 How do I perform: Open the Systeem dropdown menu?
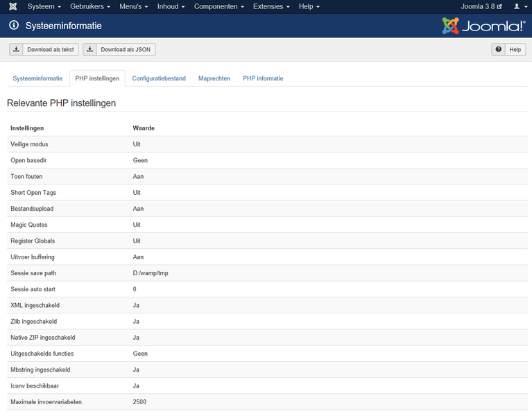pyautogui.click(x=44, y=6)
